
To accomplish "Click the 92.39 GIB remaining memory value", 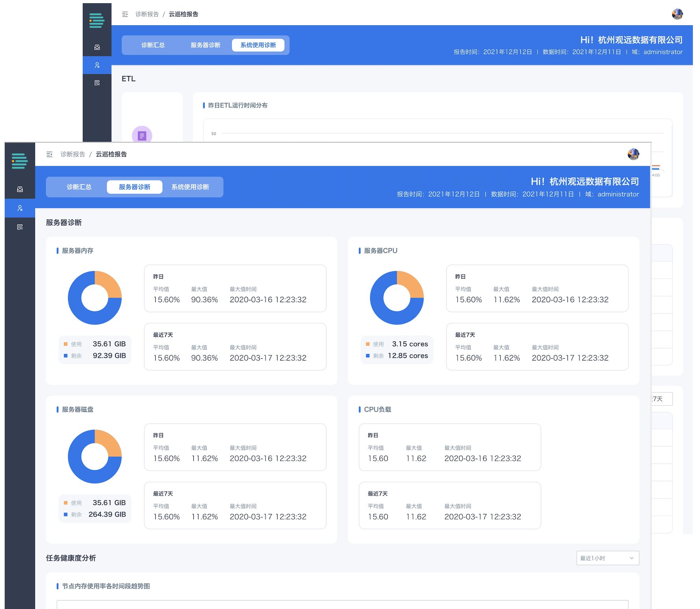I will point(109,355).
